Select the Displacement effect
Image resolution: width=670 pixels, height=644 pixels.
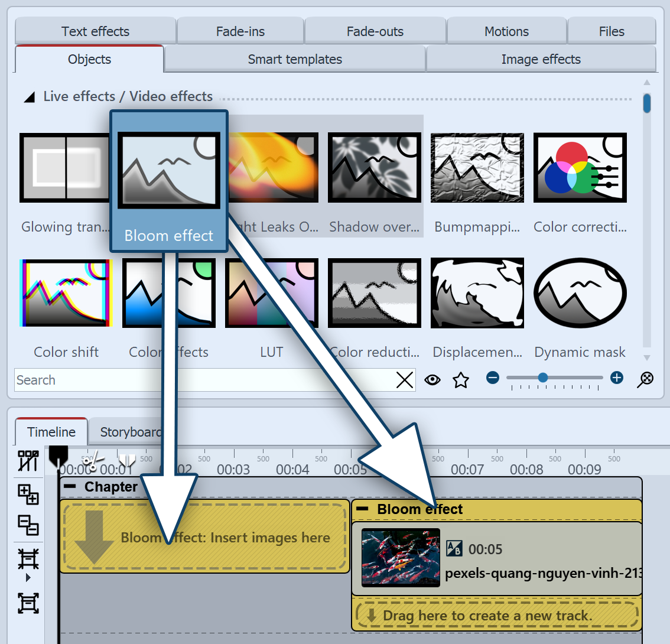coord(477,293)
